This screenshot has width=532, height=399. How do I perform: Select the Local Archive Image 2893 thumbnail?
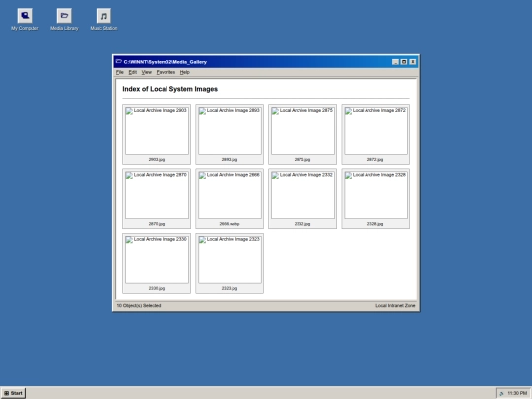230,131
